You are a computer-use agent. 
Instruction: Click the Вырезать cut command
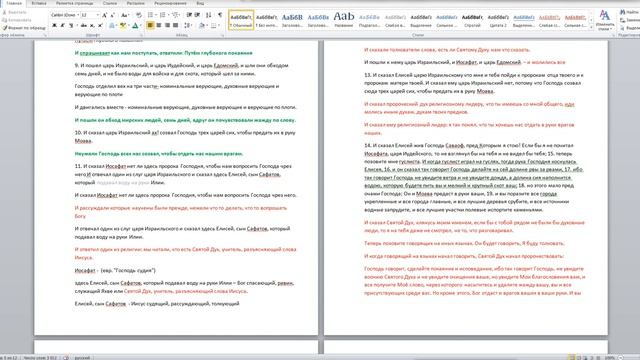[14, 12]
